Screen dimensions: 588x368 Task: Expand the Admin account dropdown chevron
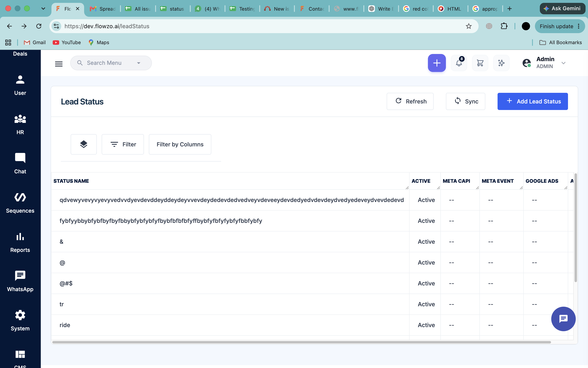click(x=563, y=63)
